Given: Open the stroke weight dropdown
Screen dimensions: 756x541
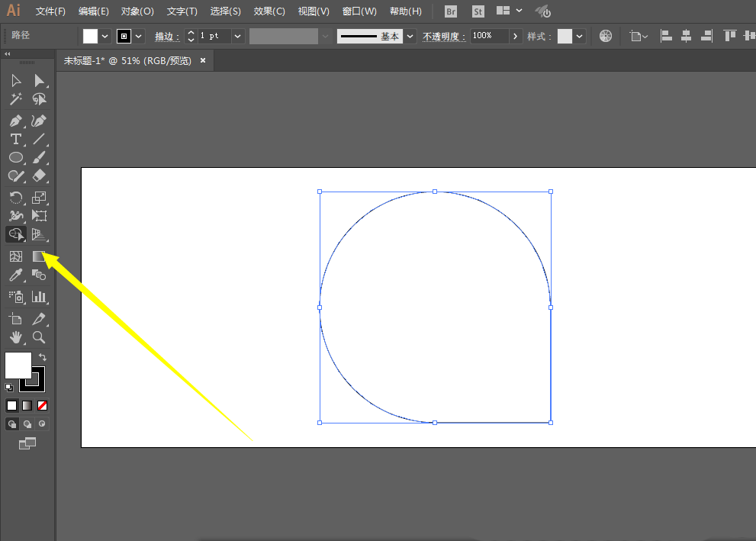Looking at the screenshot, I should tap(238, 37).
